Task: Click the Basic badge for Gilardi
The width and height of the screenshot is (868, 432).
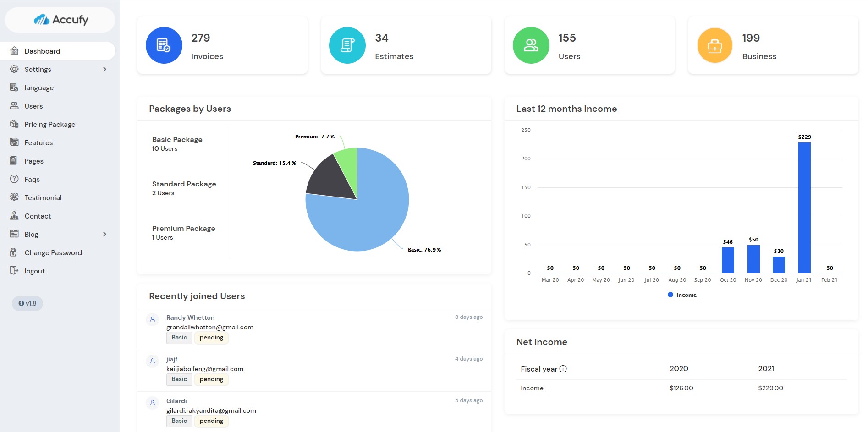Action: pyautogui.click(x=179, y=421)
